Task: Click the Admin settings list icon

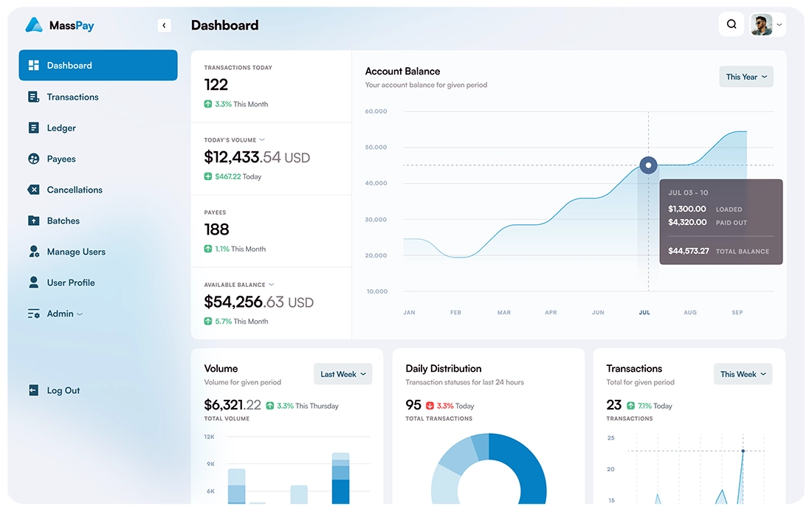Action: (x=34, y=314)
